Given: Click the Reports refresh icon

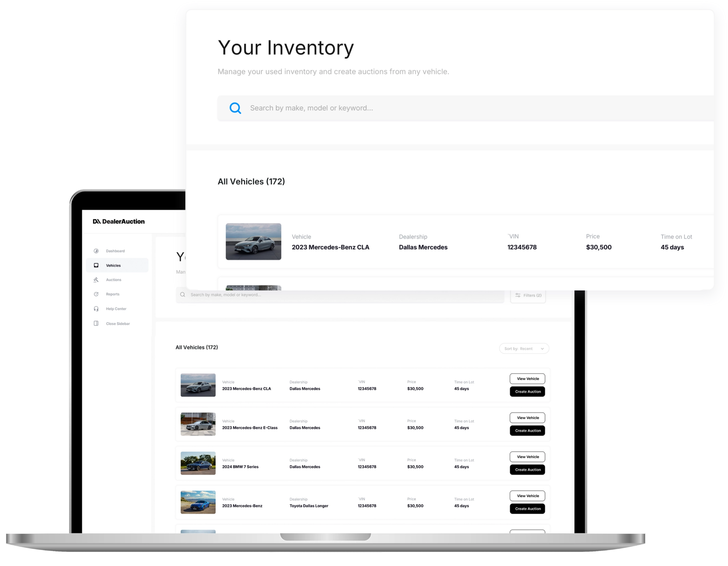Looking at the screenshot, I should 96,294.
